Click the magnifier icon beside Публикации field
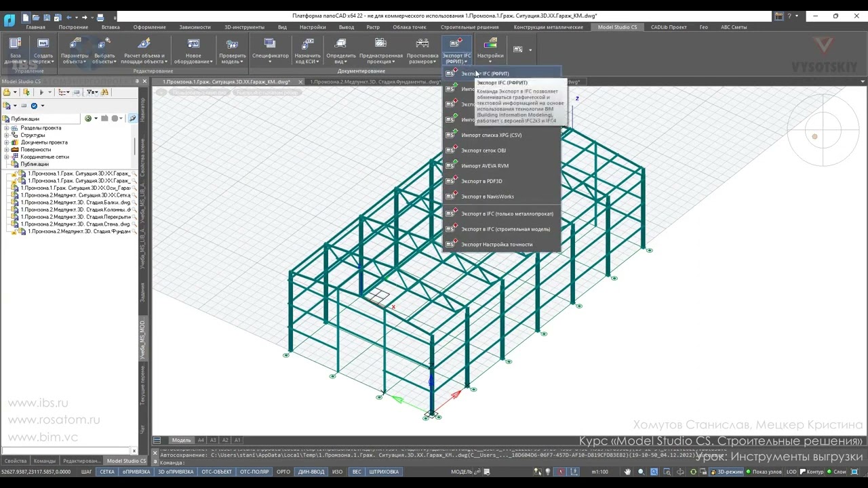 133,119
